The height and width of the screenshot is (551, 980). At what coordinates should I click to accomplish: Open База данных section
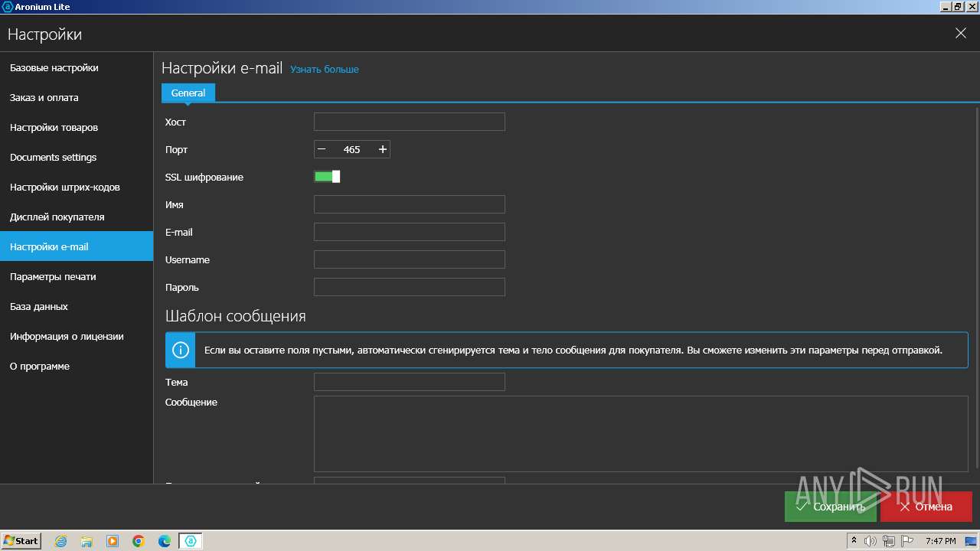coord(77,306)
